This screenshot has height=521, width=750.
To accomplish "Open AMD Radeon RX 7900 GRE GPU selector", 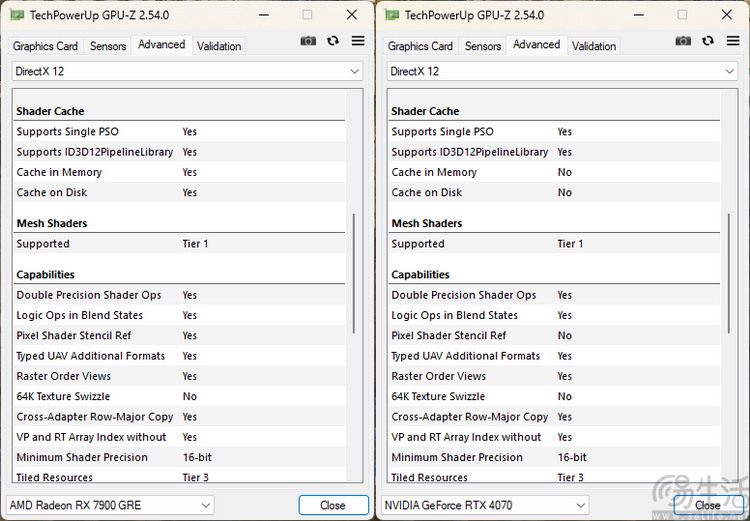I will coord(110,505).
